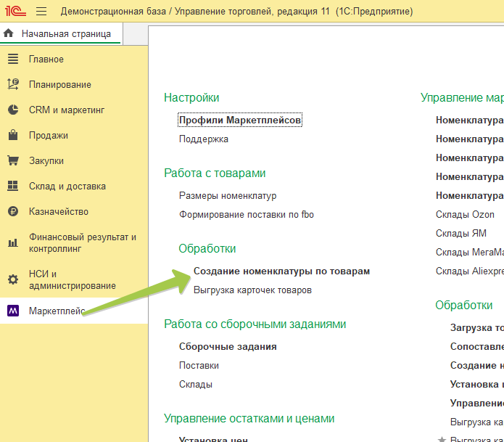Viewport: 504px width, 442px height.
Task: Open Установка... link in right column
Action: click(477, 385)
